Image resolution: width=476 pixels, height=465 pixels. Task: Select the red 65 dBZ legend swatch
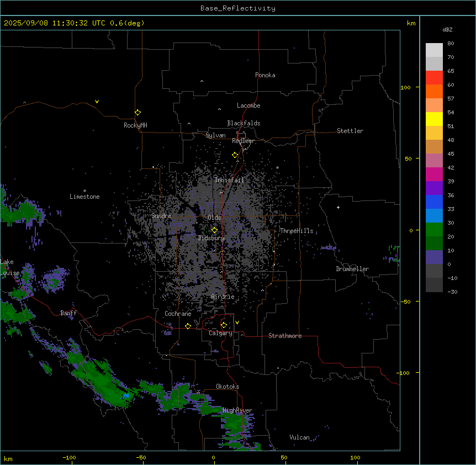434,78
